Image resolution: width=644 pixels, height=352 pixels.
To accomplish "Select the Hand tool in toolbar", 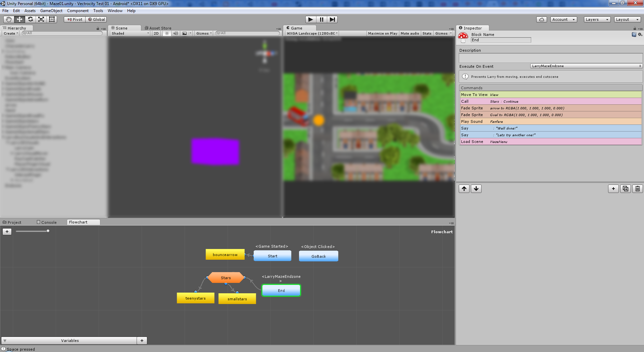I will pyautogui.click(x=9, y=19).
